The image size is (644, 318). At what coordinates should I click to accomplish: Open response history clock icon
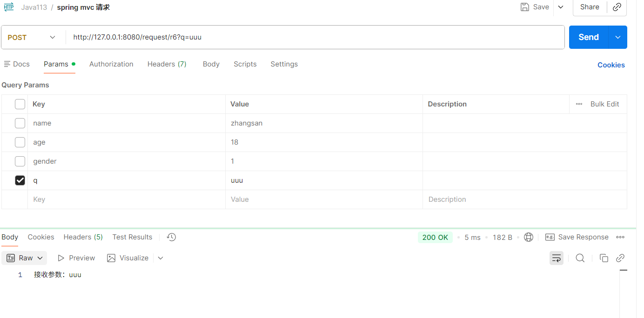171,237
